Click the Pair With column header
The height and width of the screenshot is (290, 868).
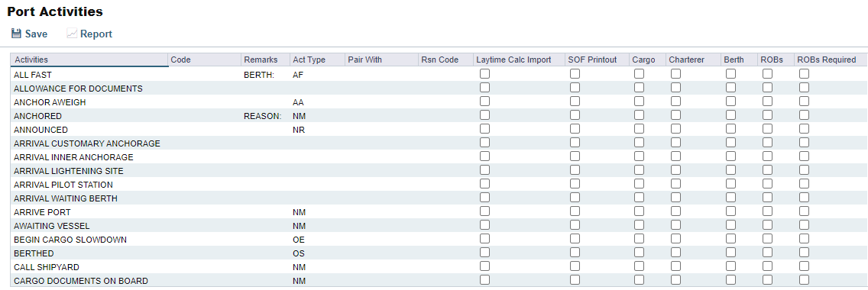pyautogui.click(x=381, y=60)
